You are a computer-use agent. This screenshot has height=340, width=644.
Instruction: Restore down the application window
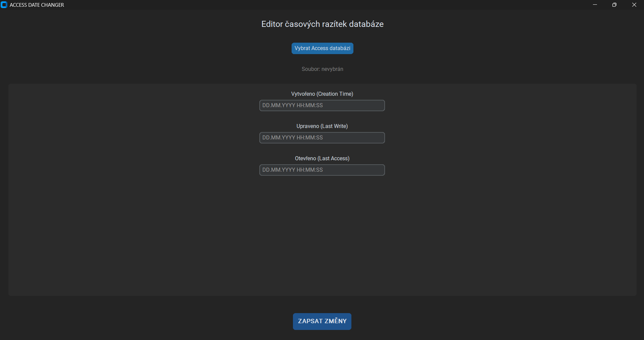point(614,5)
